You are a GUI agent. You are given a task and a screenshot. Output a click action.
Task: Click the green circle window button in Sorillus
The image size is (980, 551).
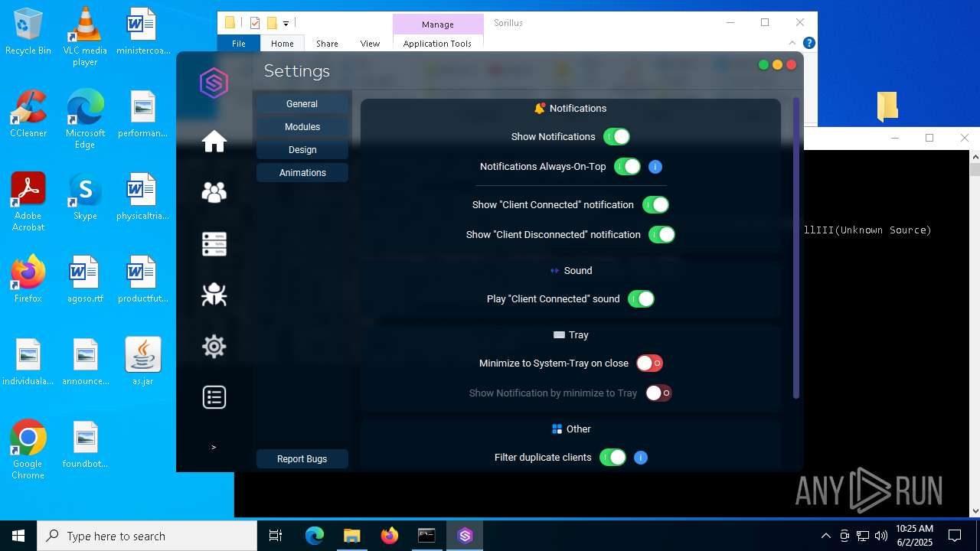[763, 65]
